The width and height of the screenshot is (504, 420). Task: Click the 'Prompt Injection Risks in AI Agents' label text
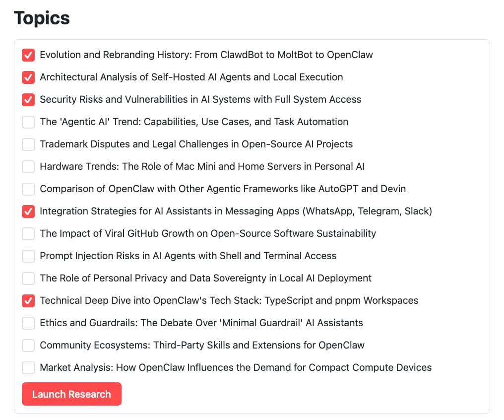[x=188, y=256]
